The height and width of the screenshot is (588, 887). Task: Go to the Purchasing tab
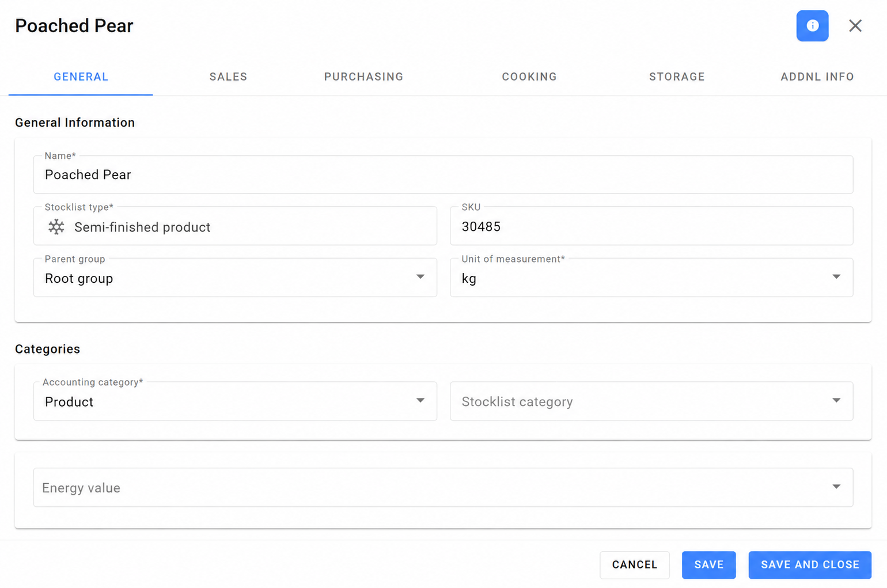(363, 77)
